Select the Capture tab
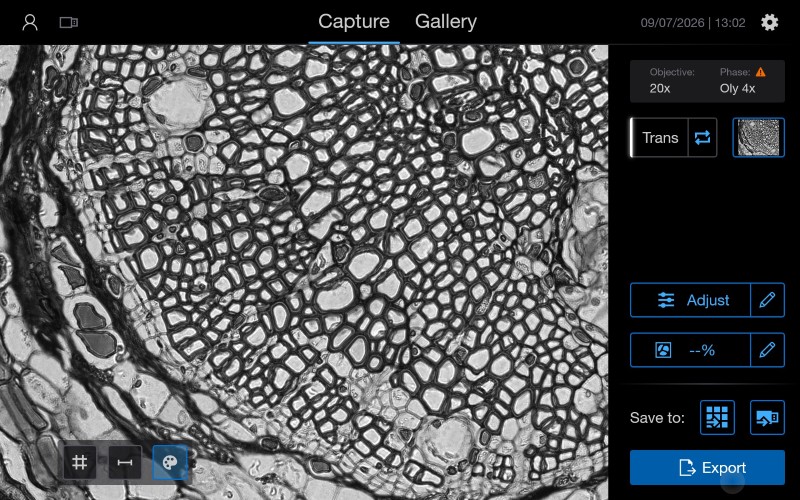 click(354, 21)
